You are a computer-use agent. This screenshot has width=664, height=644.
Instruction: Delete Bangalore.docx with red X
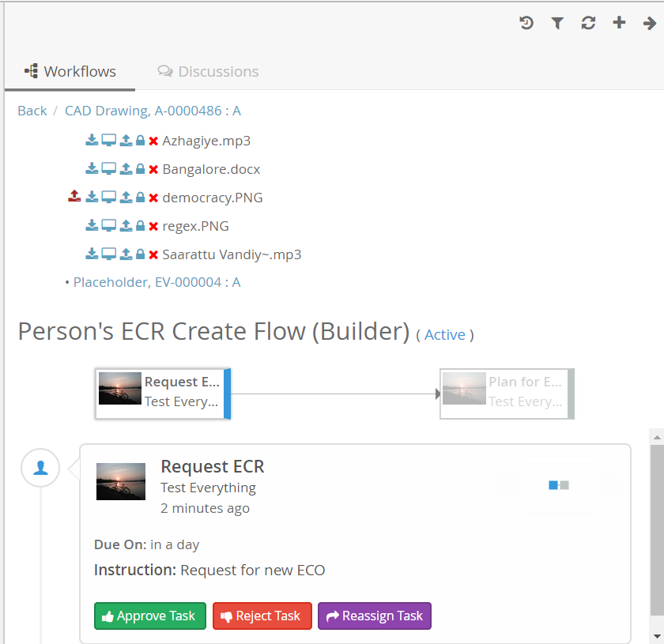(x=153, y=169)
